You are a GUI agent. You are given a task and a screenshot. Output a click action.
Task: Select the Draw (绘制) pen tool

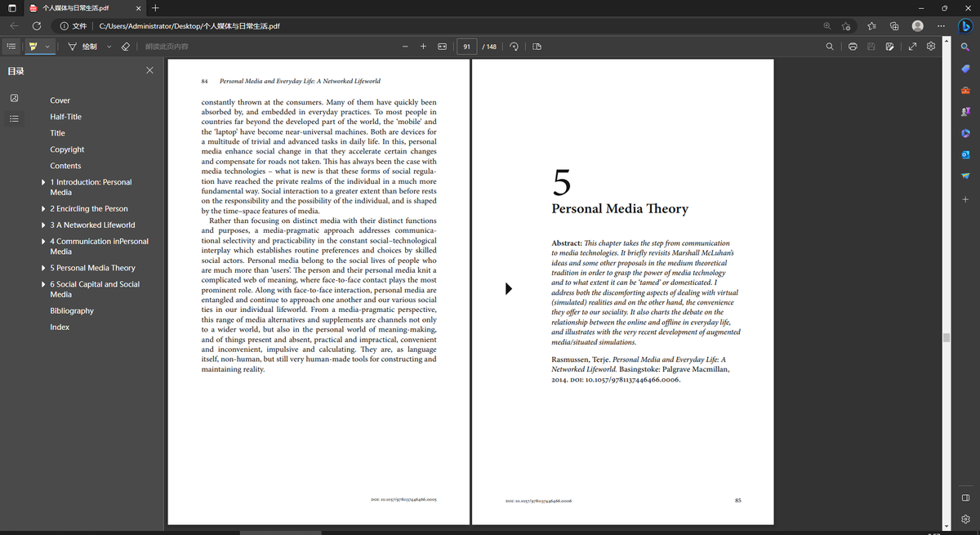(82, 47)
